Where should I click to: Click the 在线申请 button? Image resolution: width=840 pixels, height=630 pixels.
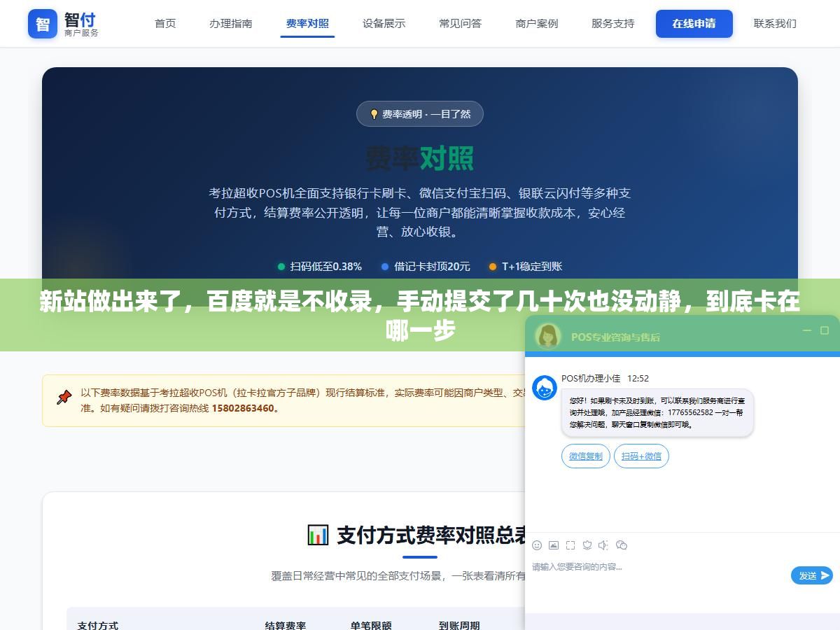[694, 23]
